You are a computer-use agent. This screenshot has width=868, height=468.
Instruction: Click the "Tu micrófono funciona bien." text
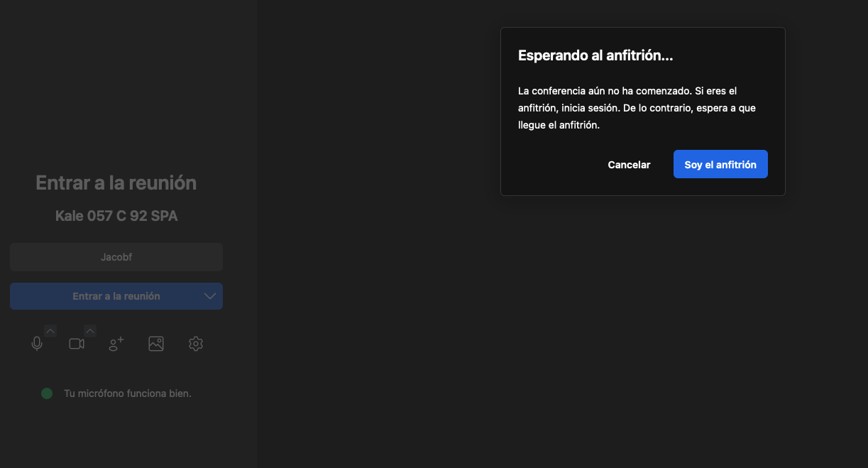128,393
